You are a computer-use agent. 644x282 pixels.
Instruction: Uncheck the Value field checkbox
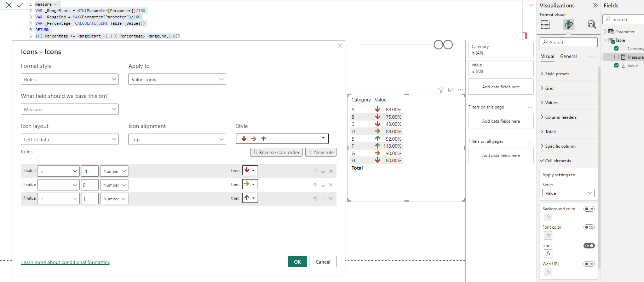click(616, 65)
